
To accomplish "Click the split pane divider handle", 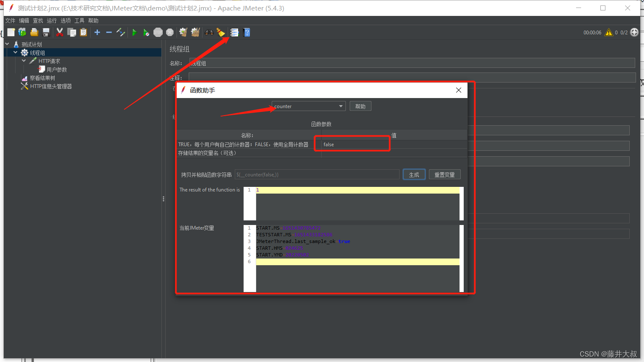I will click(164, 199).
